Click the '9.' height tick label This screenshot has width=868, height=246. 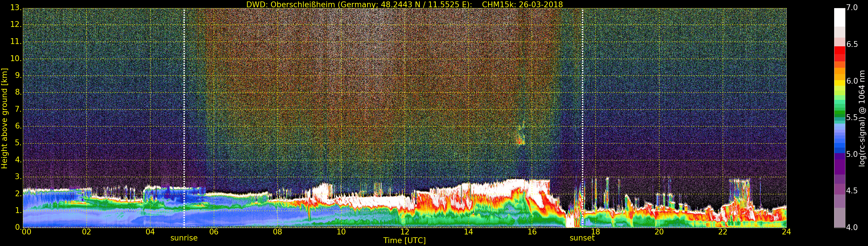18,75
